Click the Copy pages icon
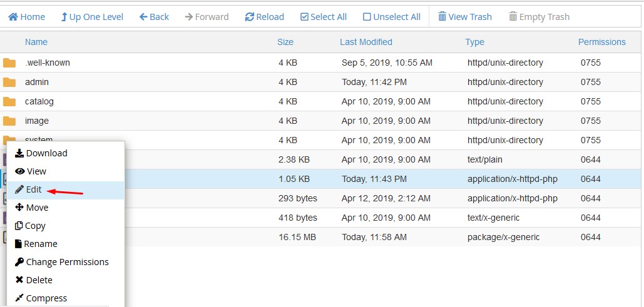This screenshot has width=644, height=307. [x=19, y=226]
